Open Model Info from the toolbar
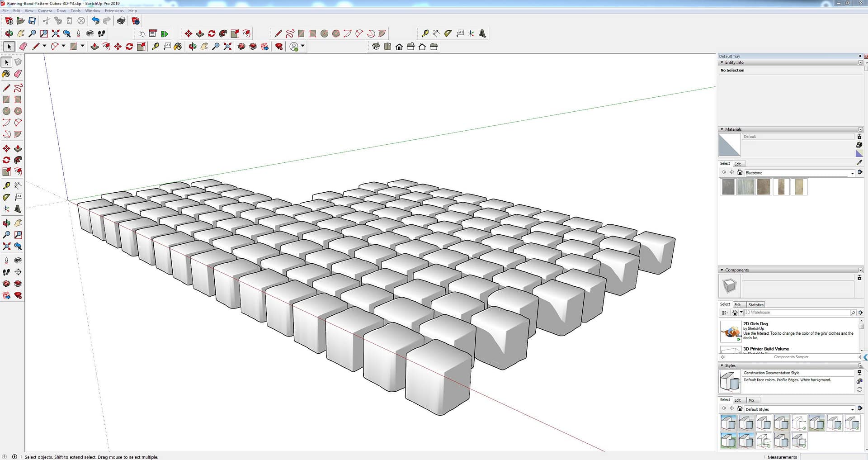This screenshot has width=868, height=460. click(135, 21)
